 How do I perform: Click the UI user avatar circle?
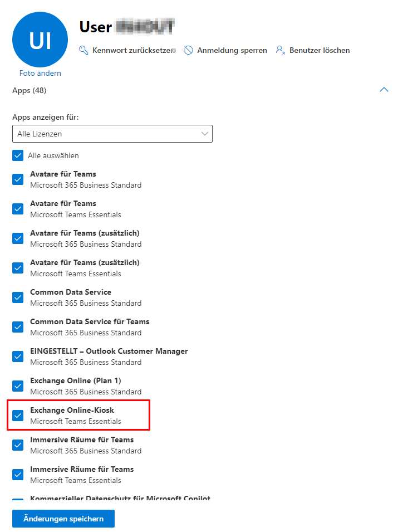tap(40, 40)
